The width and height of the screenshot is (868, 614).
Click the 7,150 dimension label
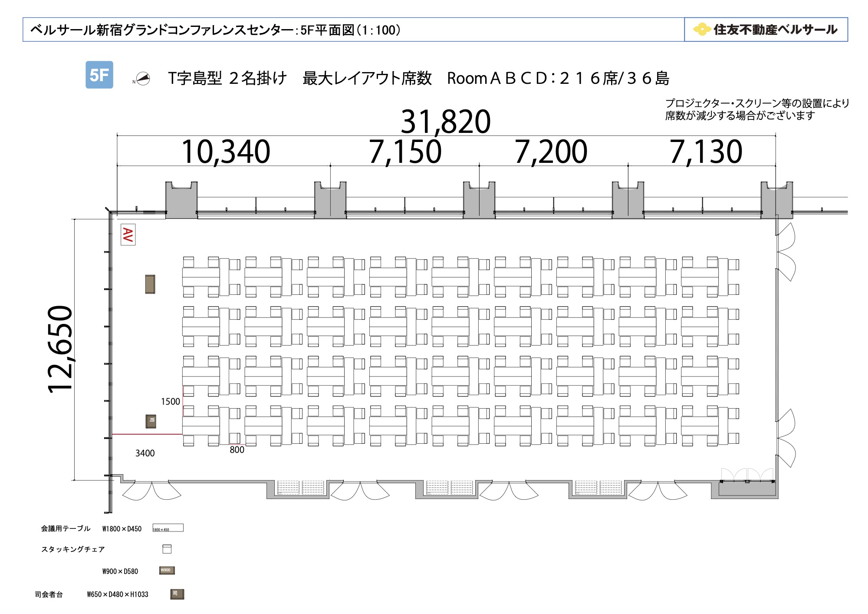[x=405, y=152]
